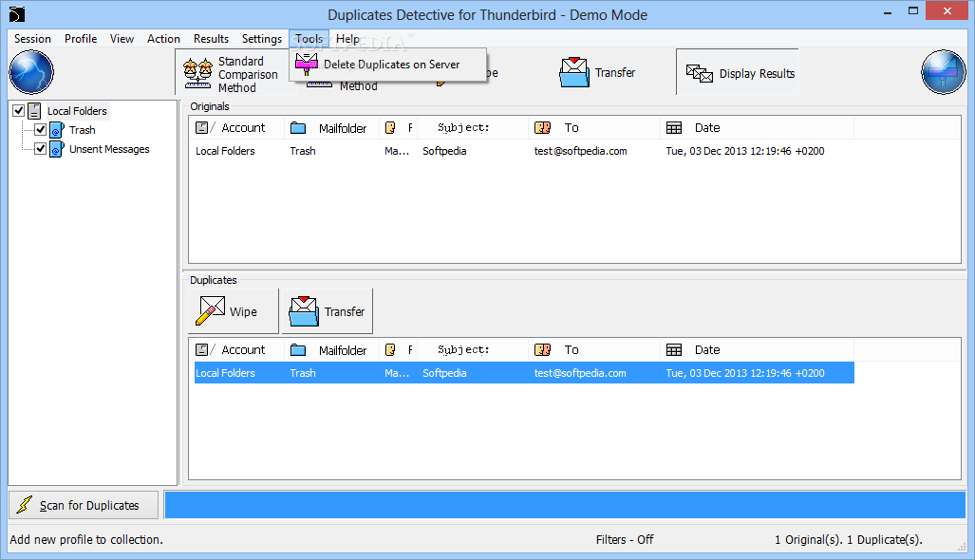The height and width of the screenshot is (560, 975).
Task: Click original row date Tue, 03 Dec 2013
Action: [x=745, y=151]
